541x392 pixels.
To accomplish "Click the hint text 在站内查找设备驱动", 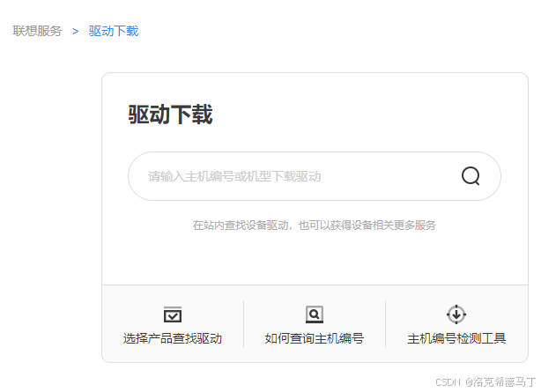I will (241, 226).
